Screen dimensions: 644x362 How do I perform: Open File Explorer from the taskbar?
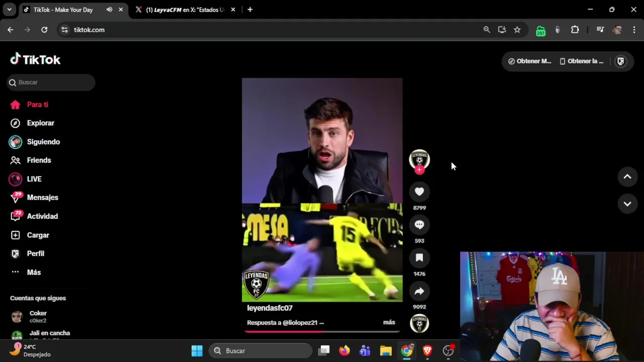coord(386,351)
